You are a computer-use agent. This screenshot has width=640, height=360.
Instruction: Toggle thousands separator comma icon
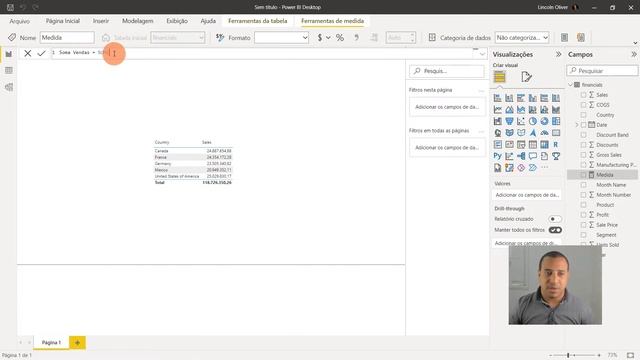[x=356, y=38]
